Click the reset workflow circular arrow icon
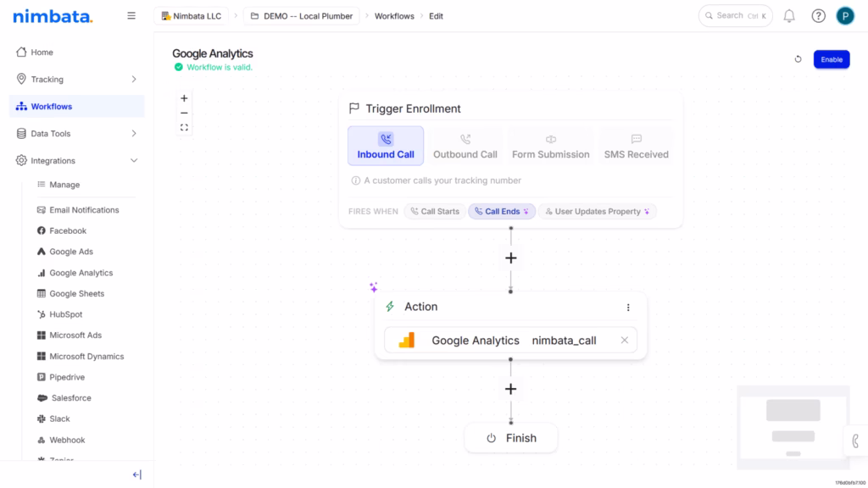The image size is (868, 488). [798, 59]
